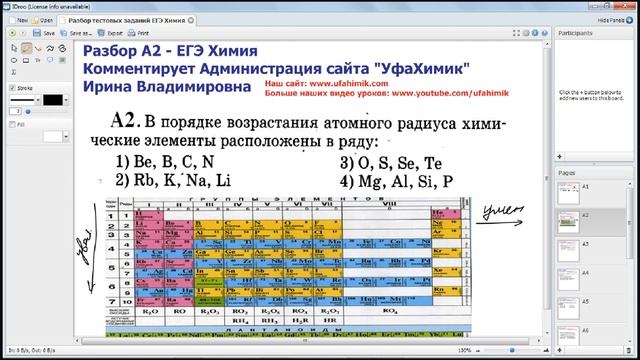Add a new page with the plus button

(560, 350)
